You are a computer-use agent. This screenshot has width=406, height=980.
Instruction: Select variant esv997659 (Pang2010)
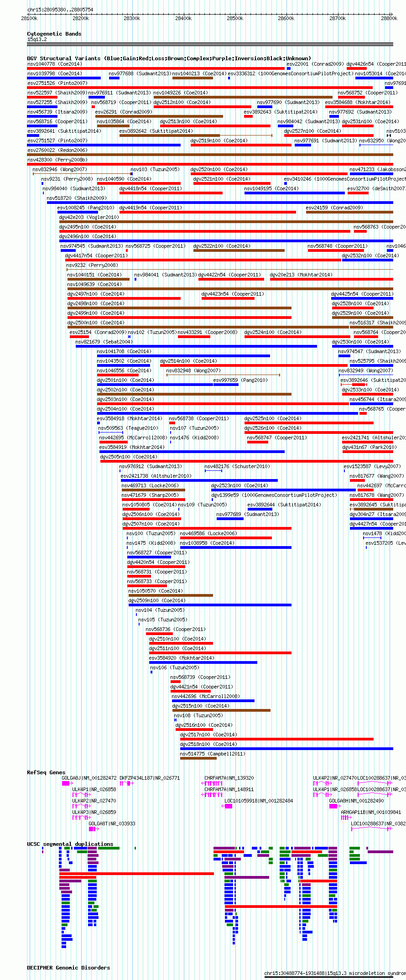[x=226, y=385]
